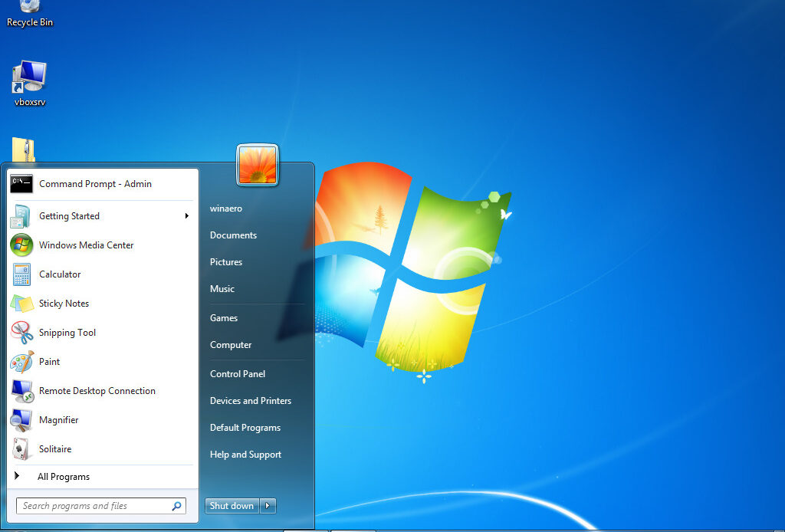Open Devices and Printers

click(250, 400)
